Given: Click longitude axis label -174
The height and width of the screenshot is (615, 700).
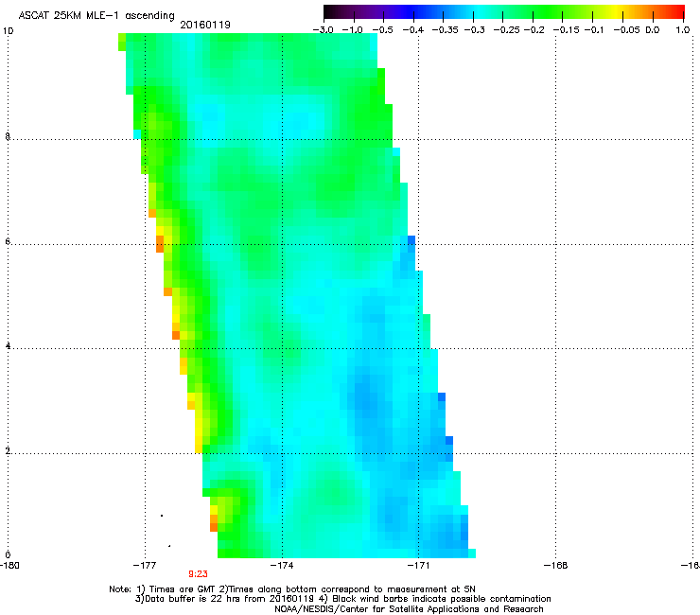Looking at the screenshot, I should point(282,566).
